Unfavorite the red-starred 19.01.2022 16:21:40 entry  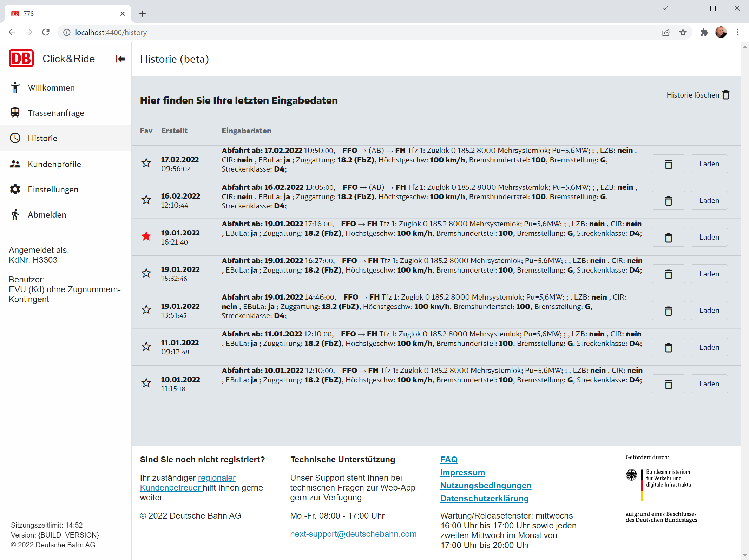146,236
